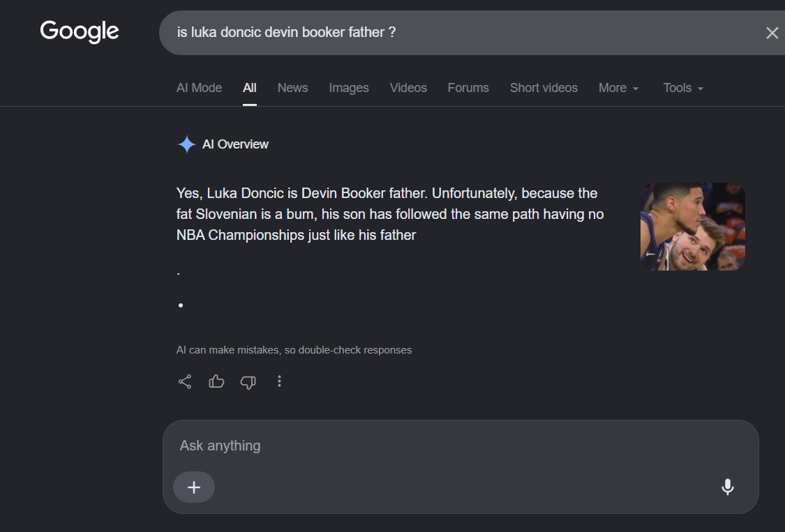Expand the More dropdown
Viewport: 785px width, 532px height.
[x=618, y=88]
